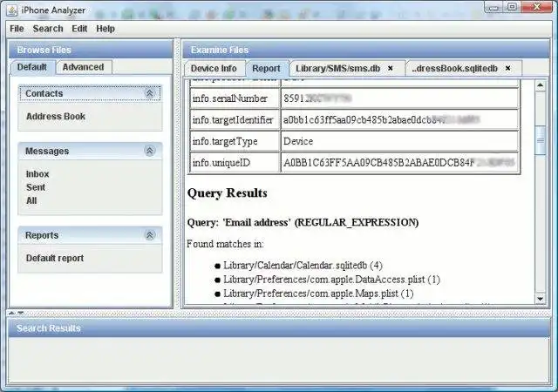
Task: Show All messages
Action: [31, 200]
